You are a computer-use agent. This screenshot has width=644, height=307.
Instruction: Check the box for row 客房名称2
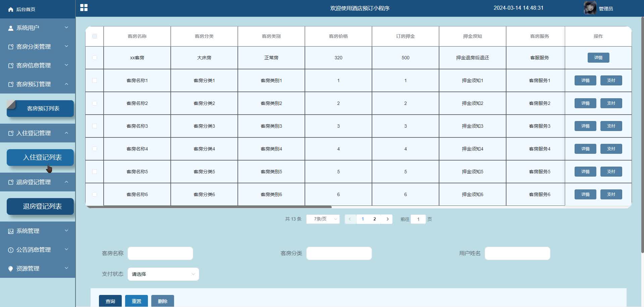[95, 103]
